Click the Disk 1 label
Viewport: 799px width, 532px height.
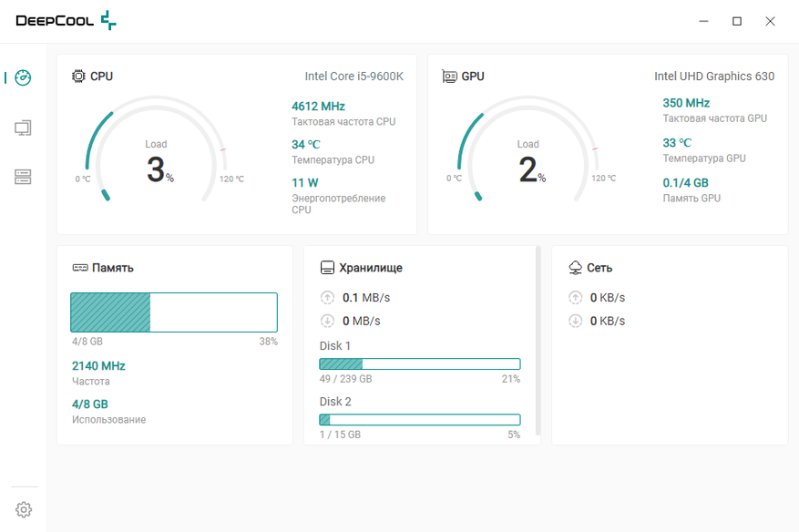click(x=334, y=346)
